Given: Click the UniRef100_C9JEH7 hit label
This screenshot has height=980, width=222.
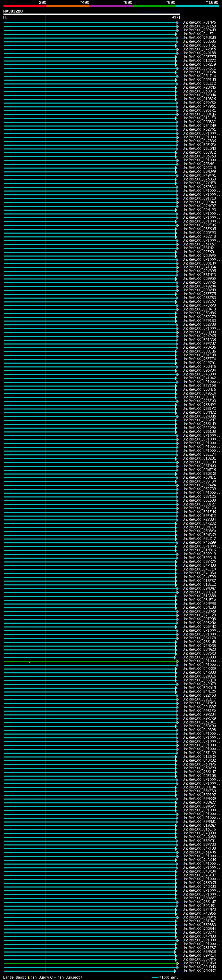Looking at the screenshot, I should [199, 397].
